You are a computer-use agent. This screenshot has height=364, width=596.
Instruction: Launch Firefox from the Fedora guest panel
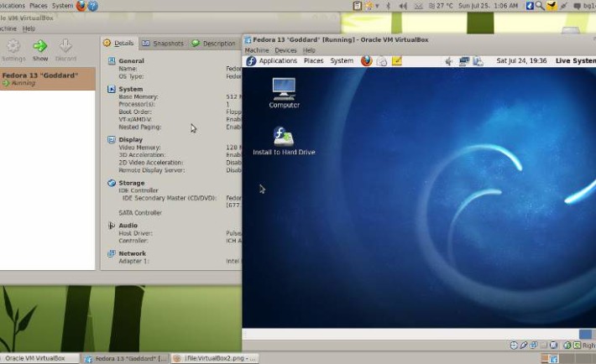(x=367, y=60)
